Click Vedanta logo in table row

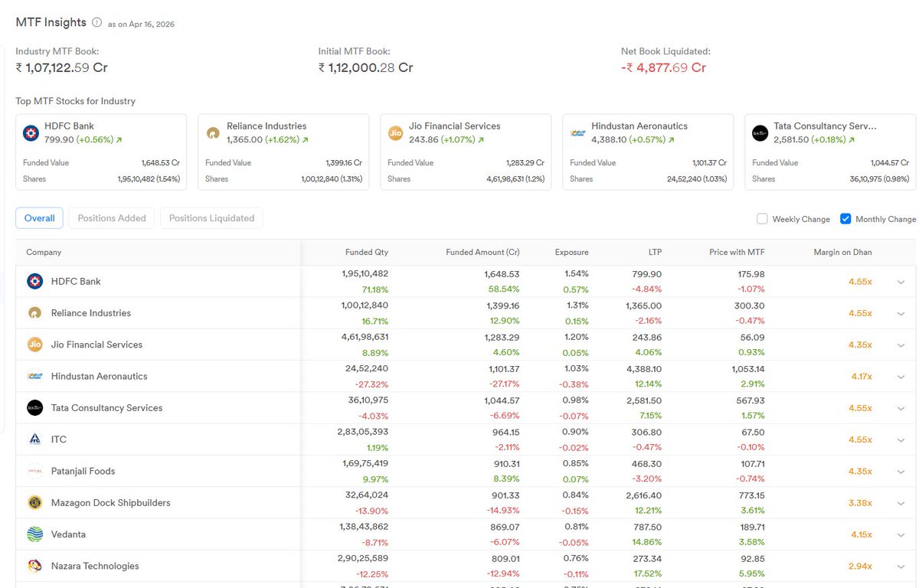point(34,534)
